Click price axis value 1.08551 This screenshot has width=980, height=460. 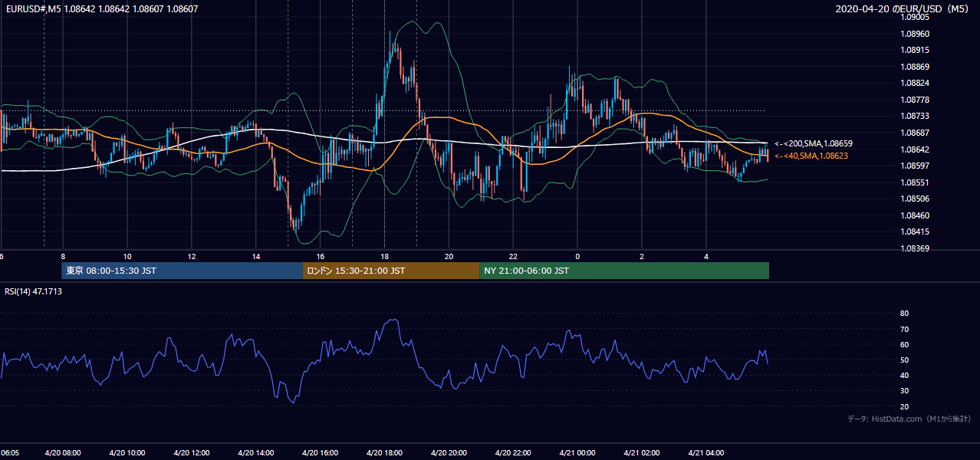pos(916,182)
